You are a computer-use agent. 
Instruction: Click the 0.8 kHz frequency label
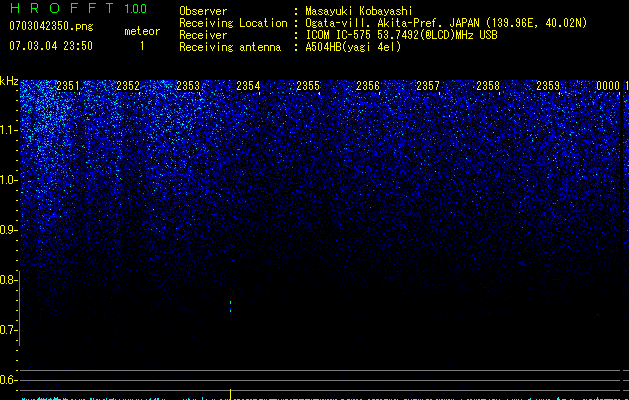click(x=8, y=280)
